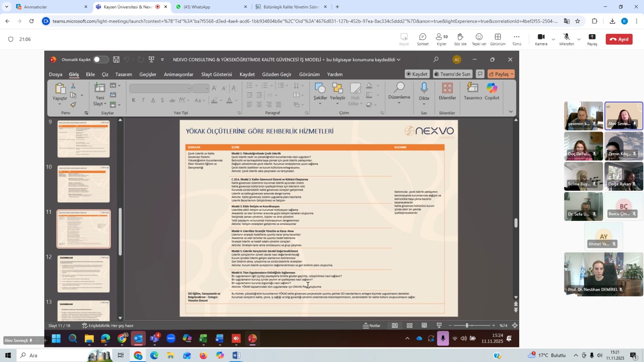The image size is (644, 362).
Task: Unmute the Mikrofon
Action: [566, 39]
